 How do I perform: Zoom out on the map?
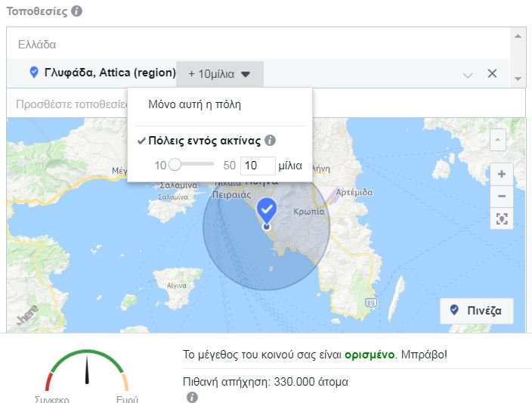(502, 197)
